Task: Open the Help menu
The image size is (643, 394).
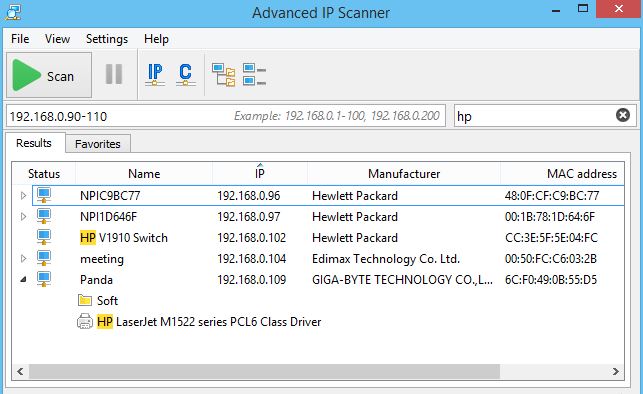Action: pyautogui.click(x=156, y=39)
